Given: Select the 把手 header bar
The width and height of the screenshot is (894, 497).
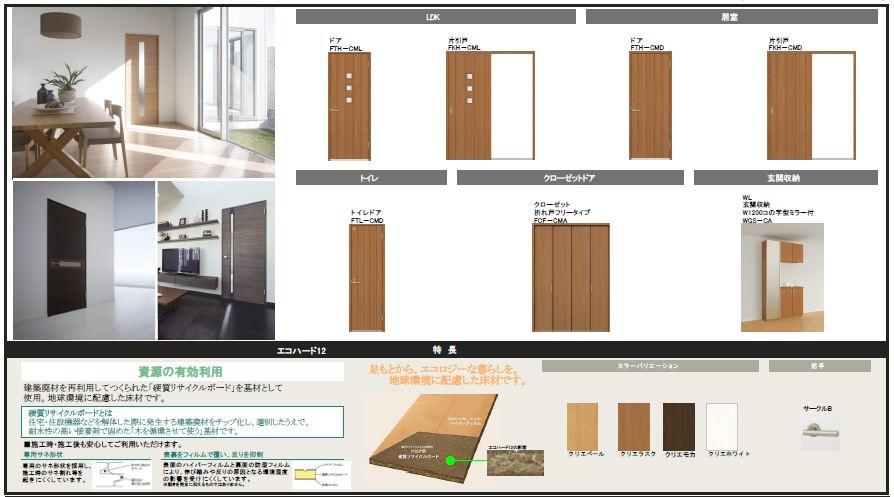Looking at the screenshot, I should tap(819, 366).
